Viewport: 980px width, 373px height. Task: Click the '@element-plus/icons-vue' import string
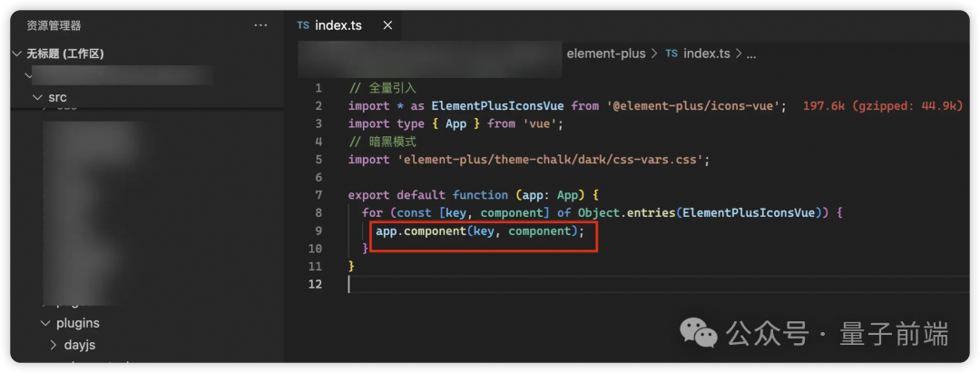tap(696, 106)
